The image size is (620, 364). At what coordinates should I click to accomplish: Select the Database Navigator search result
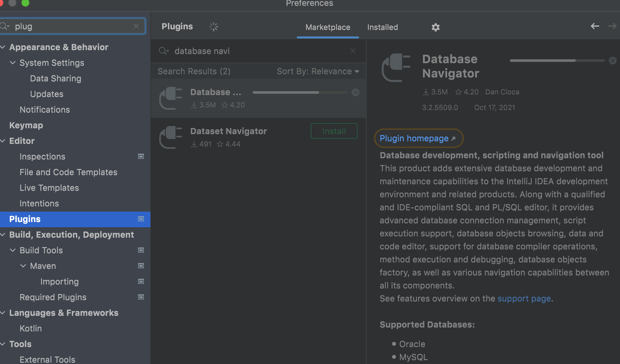[259, 98]
